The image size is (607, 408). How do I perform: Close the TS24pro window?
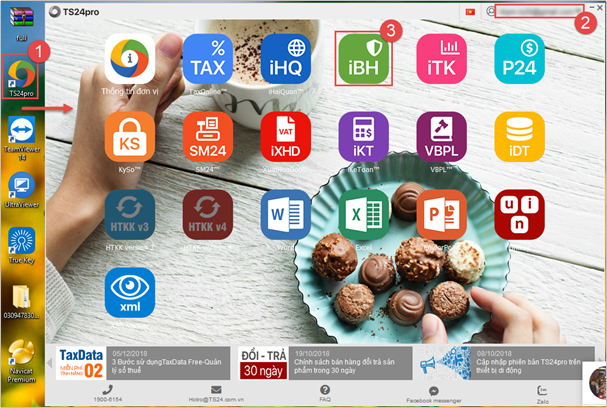[600, 8]
